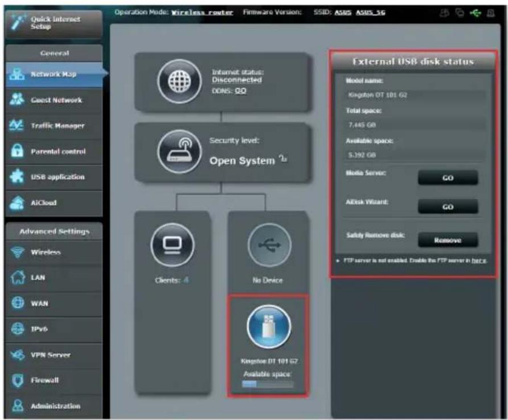The width and height of the screenshot is (508, 420).
Task: Click the Wireless settings wifi icon
Action: click(17, 252)
